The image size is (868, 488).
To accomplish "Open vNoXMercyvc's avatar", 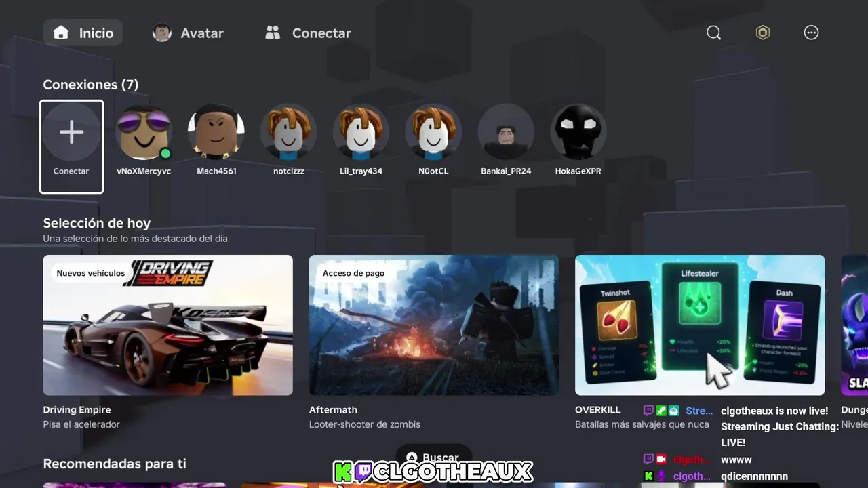I will pyautogui.click(x=144, y=132).
